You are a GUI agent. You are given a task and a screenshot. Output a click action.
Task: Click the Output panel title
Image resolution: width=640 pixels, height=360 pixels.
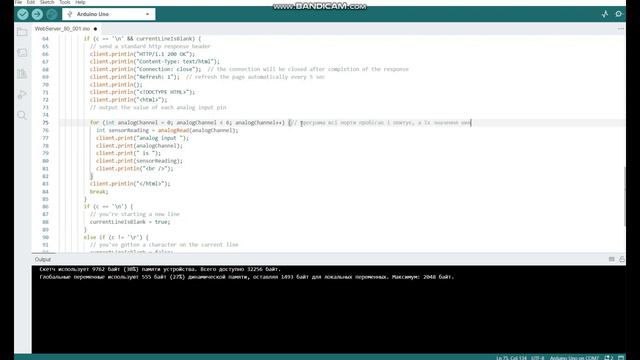pos(42,260)
